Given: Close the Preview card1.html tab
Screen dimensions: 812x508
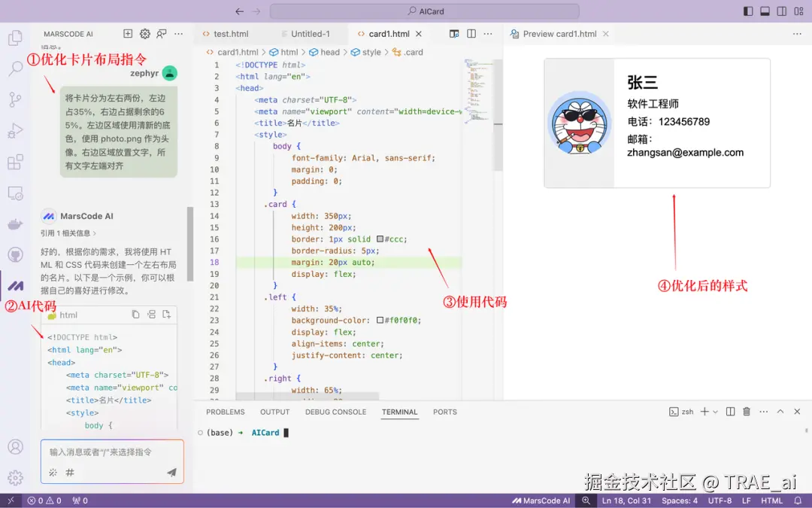Looking at the screenshot, I should point(605,34).
